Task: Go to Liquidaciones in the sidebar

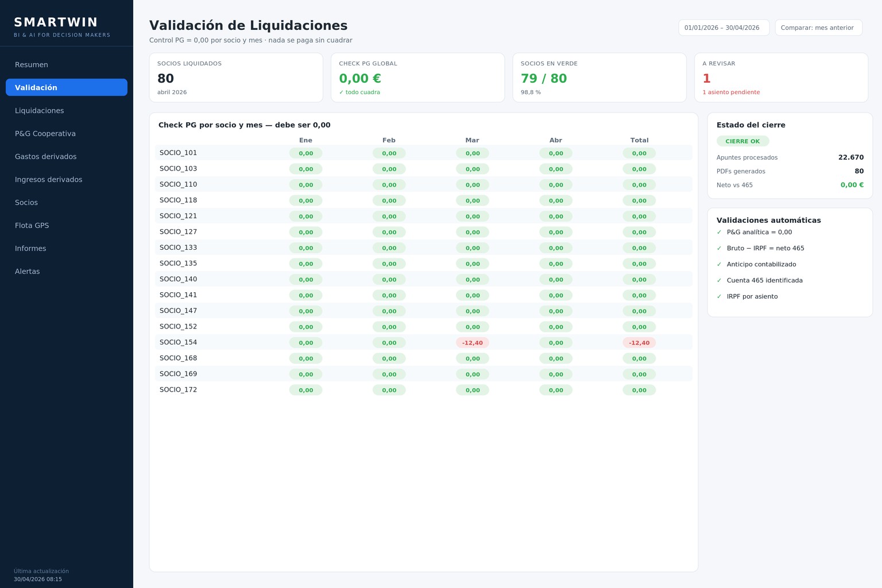Action: point(67,110)
